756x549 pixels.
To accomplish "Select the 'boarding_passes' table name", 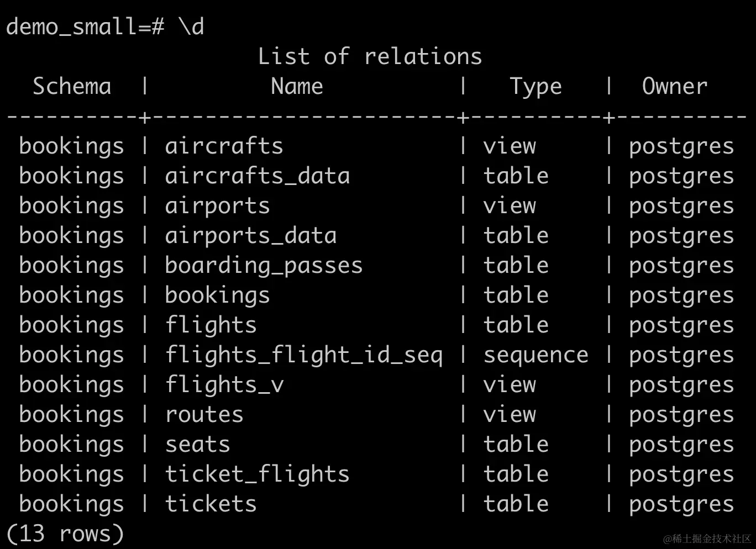I will point(264,266).
